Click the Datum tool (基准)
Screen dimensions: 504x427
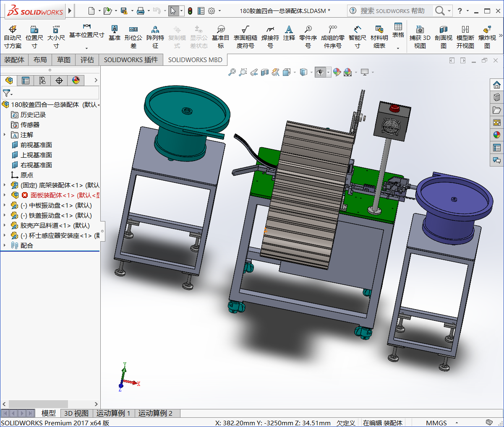coord(114,33)
